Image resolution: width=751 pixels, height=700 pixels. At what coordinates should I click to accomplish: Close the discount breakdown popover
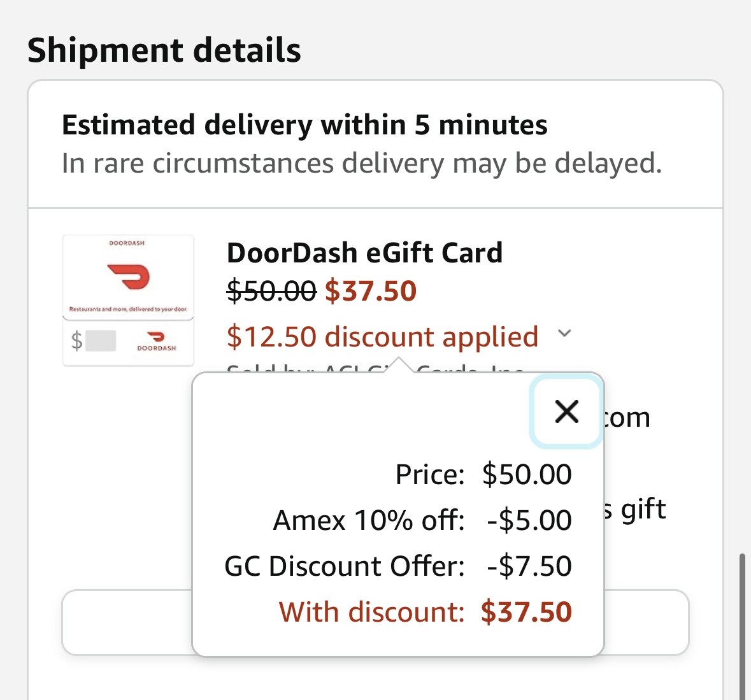click(x=566, y=411)
